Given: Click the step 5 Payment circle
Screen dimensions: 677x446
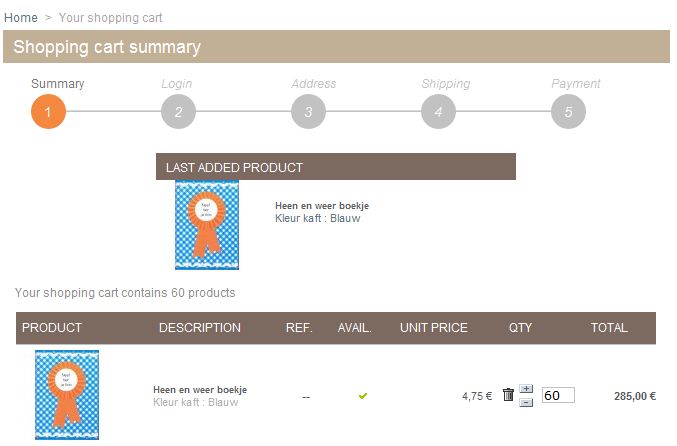Looking at the screenshot, I should 568,111.
